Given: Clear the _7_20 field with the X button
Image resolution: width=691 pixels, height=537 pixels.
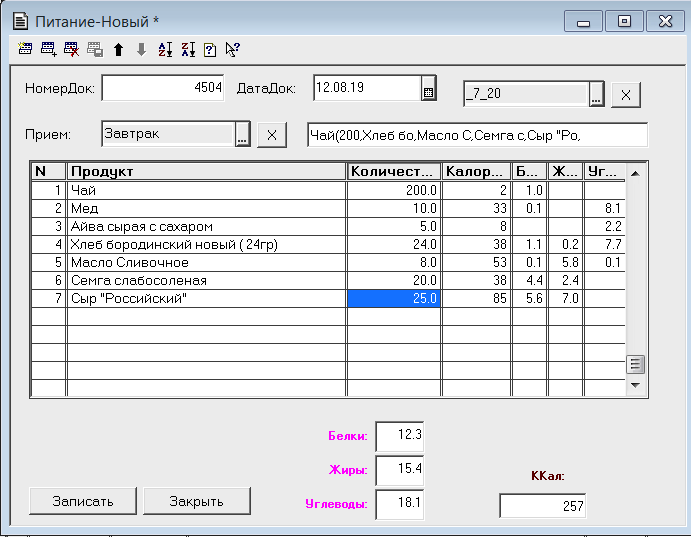Looking at the screenshot, I should click(x=625, y=95).
